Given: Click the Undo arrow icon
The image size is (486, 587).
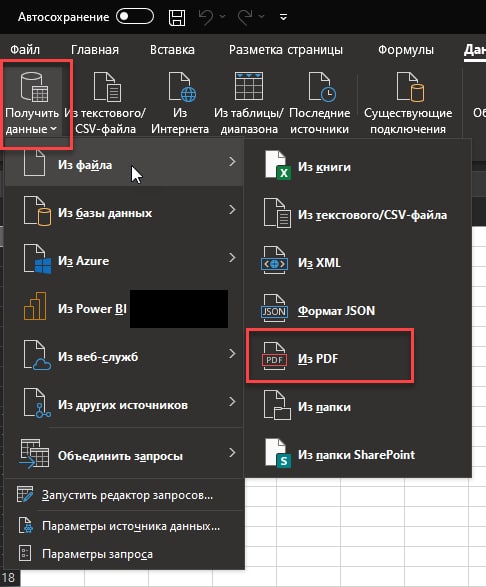Looking at the screenshot, I should click(206, 17).
